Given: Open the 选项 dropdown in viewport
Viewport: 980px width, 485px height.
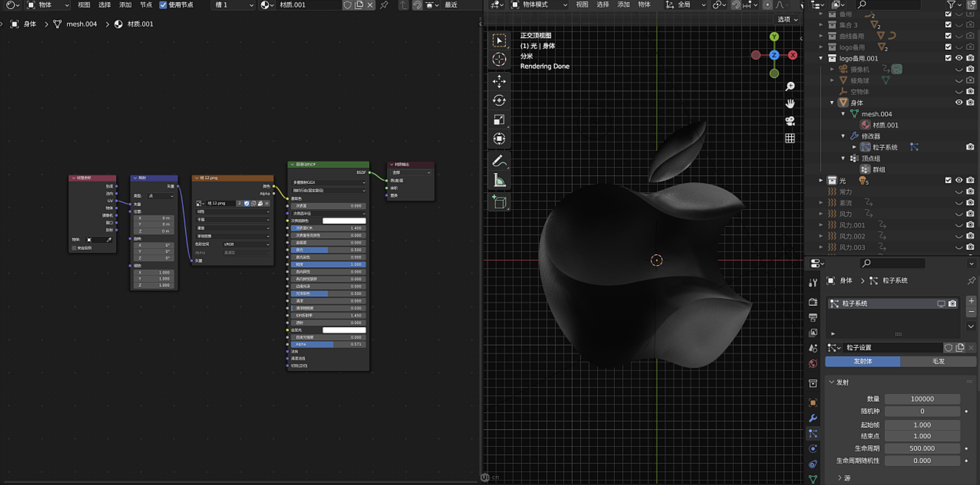Looking at the screenshot, I should coord(787,19).
